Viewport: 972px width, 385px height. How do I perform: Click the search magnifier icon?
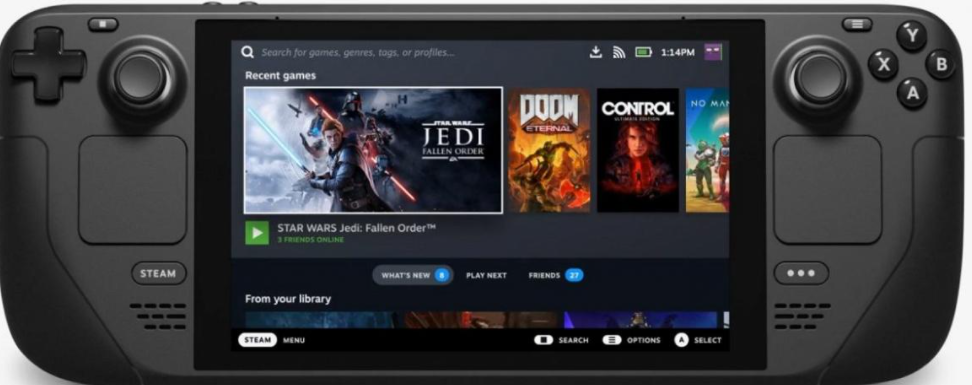pyautogui.click(x=247, y=52)
